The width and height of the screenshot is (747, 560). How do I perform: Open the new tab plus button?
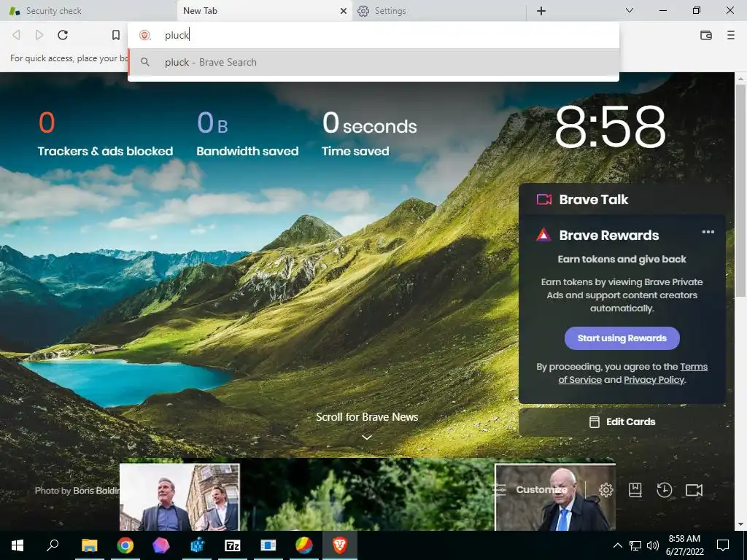[541, 11]
